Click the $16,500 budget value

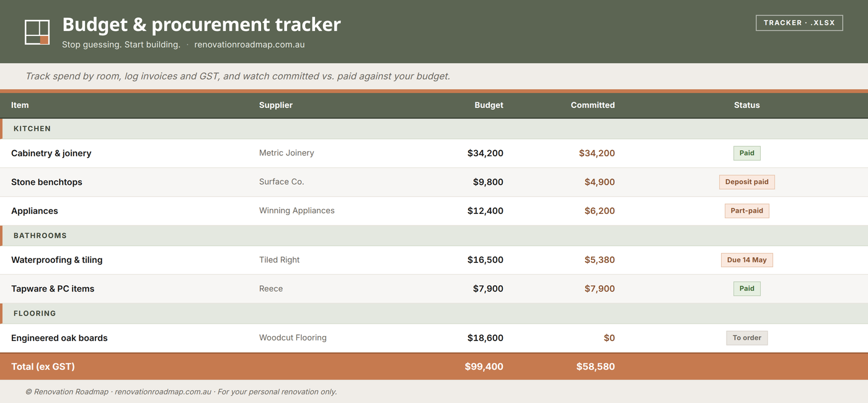click(x=485, y=260)
